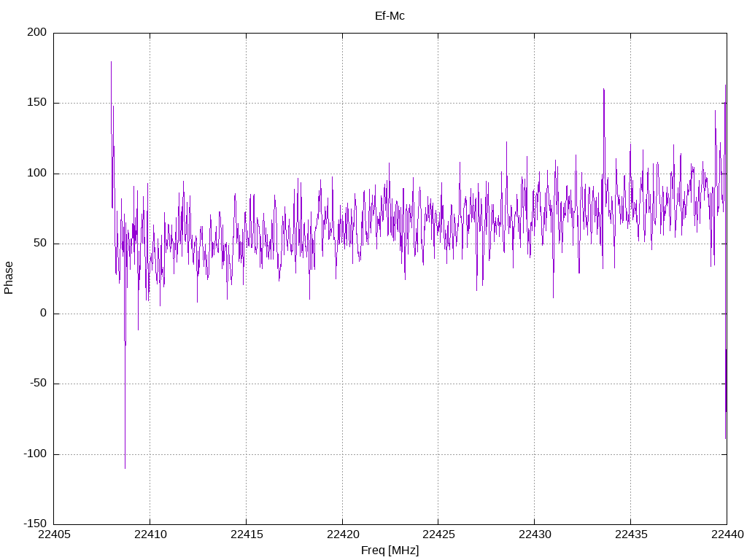
Task: Click the x-axis tick label '22425'
Action: click(x=438, y=534)
